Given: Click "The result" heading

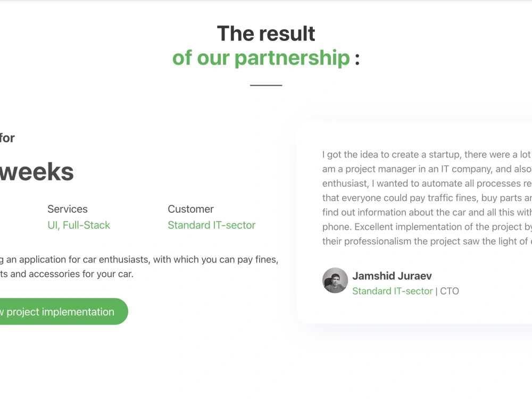Looking at the screenshot, I should (x=265, y=34).
